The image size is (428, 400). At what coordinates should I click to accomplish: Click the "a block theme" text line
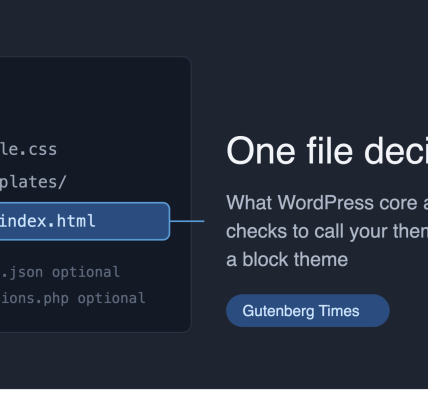pyautogui.click(x=287, y=259)
